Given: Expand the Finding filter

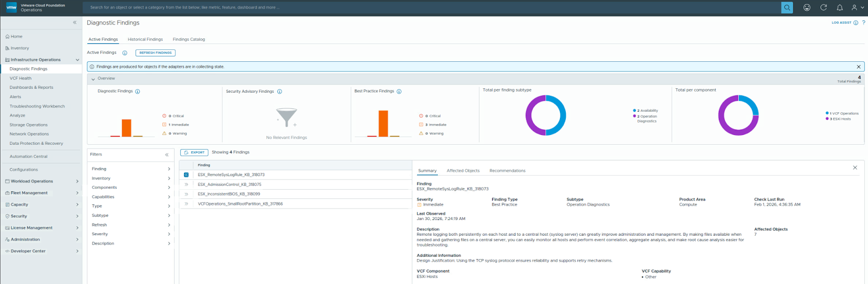Looking at the screenshot, I should click(x=169, y=169).
